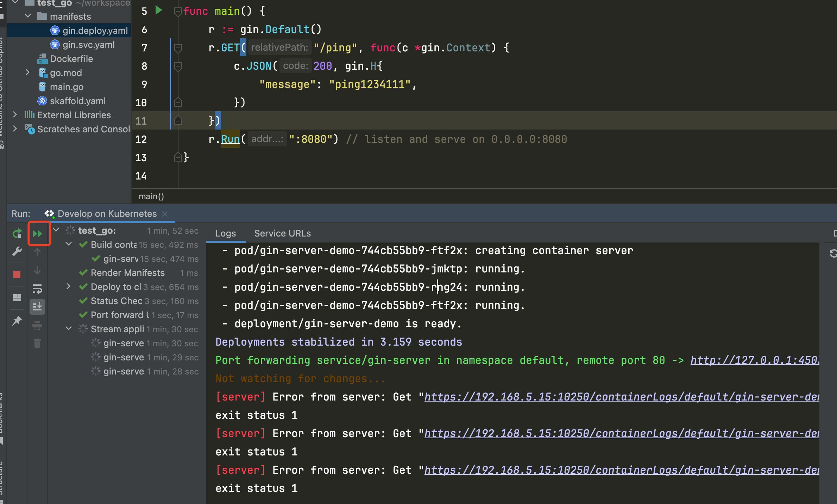
Task: Open Dockerfile in project tree
Action: point(71,59)
